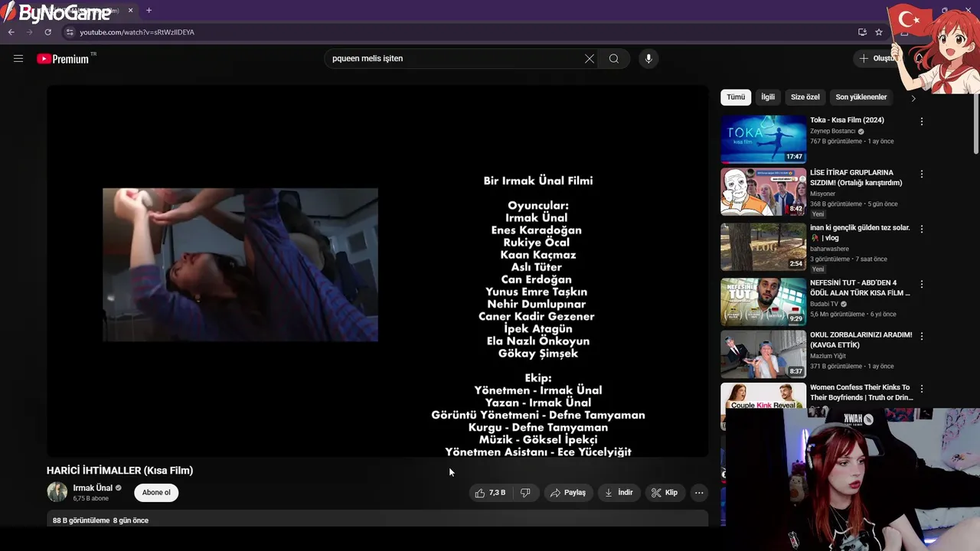
Task: Select the Size özel filter chip
Action: coord(805,97)
